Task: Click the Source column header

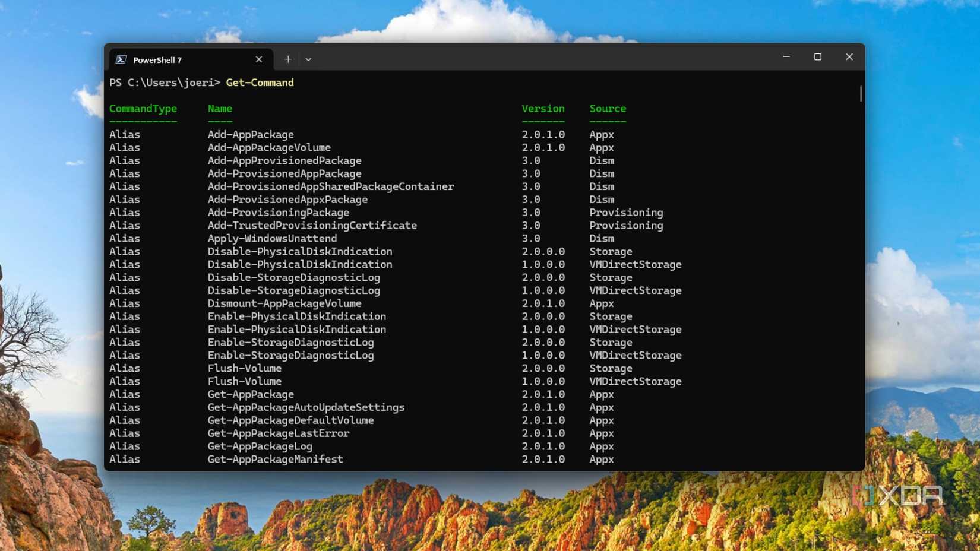Action: click(x=607, y=109)
